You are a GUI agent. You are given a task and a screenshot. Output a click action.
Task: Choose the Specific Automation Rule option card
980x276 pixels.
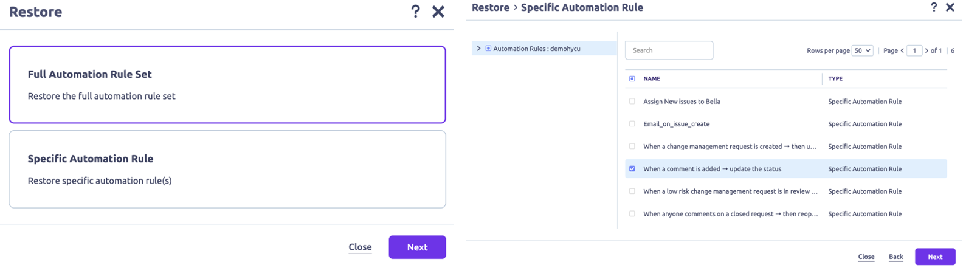(227, 169)
